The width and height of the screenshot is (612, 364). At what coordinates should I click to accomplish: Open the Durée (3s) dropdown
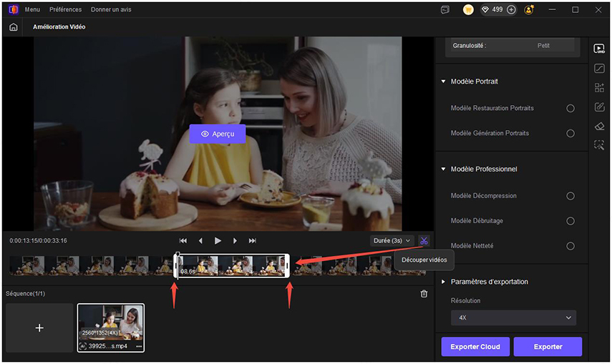[x=392, y=241]
